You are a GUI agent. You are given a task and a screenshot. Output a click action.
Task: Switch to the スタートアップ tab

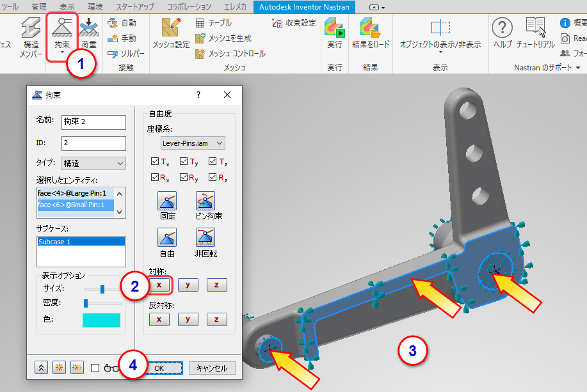pos(135,7)
